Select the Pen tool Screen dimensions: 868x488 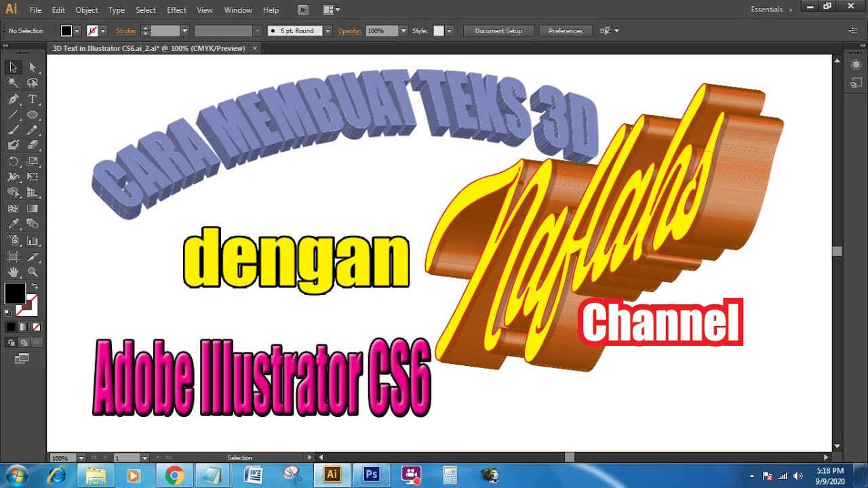pos(13,99)
